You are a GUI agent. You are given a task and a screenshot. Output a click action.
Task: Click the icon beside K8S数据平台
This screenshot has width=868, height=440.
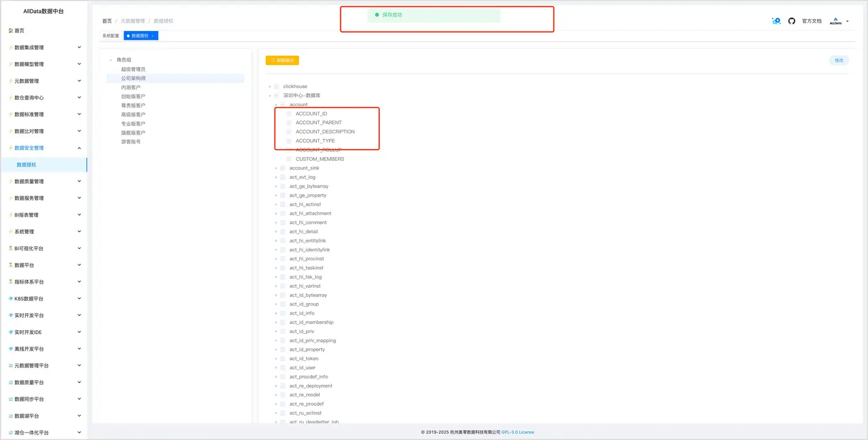pyautogui.click(x=11, y=299)
